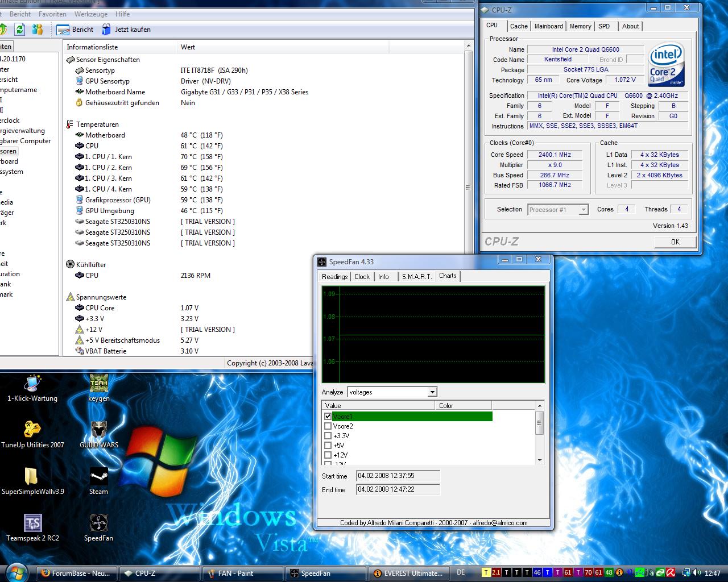Click the SpeedFan list scroll-down arrow
Image resolution: width=728 pixels, height=582 pixels.
point(540,460)
